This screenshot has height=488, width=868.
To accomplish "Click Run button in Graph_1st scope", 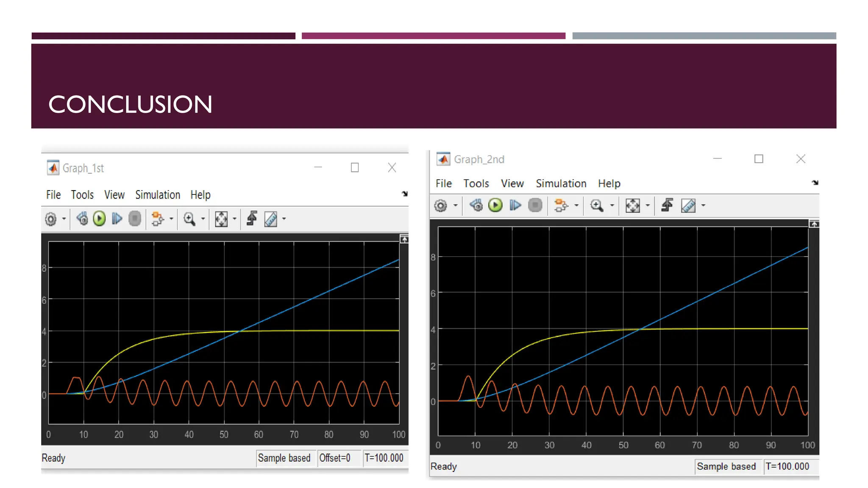I will (x=99, y=219).
